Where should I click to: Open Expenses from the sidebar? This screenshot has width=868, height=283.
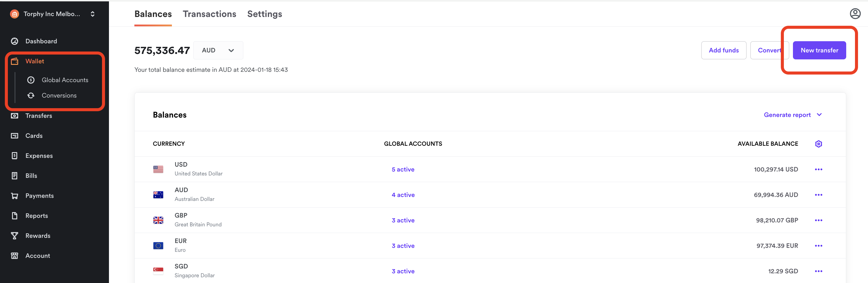[x=39, y=155]
